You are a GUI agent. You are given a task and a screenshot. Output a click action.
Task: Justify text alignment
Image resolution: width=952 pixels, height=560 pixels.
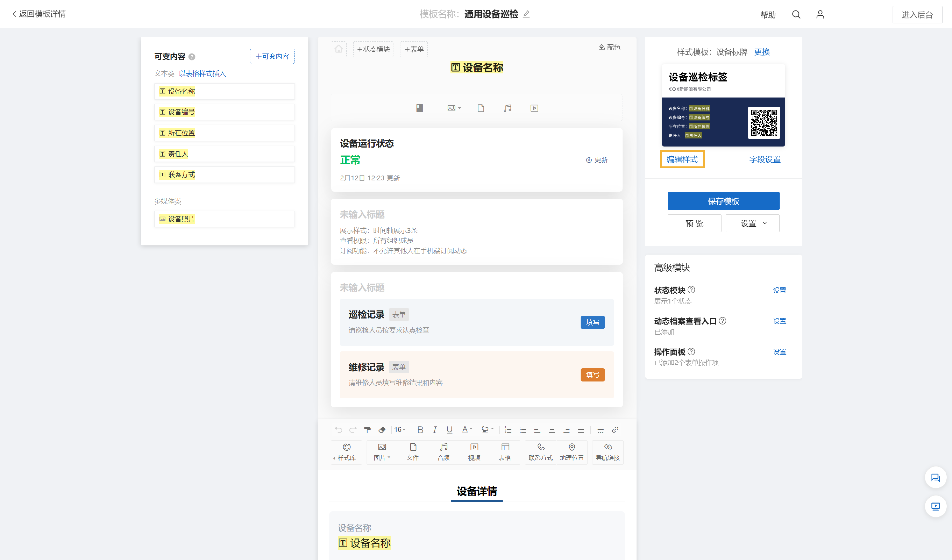coord(581,430)
